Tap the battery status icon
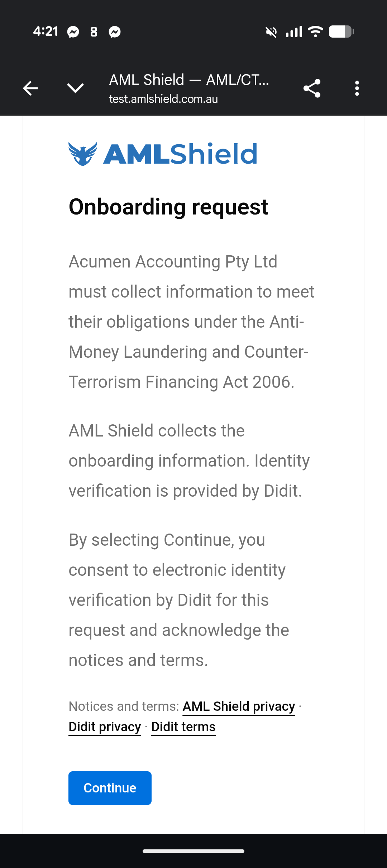387x868 pixels. click(341, 32)
